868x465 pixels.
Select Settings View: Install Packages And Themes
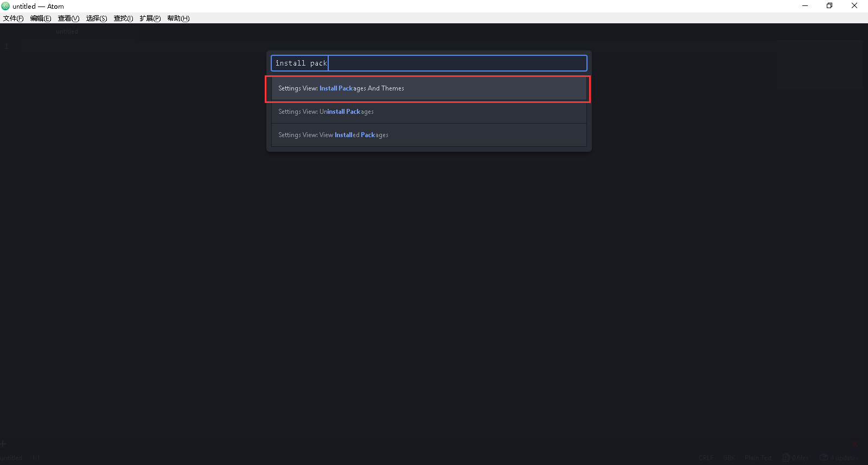coord(429,88)
